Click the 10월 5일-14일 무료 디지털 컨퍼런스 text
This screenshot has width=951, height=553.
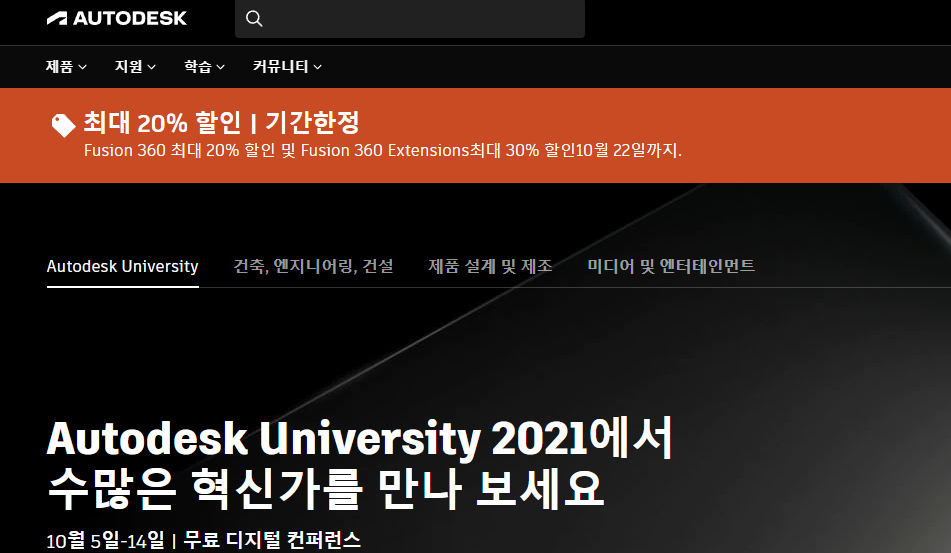(x=204, y=540)
